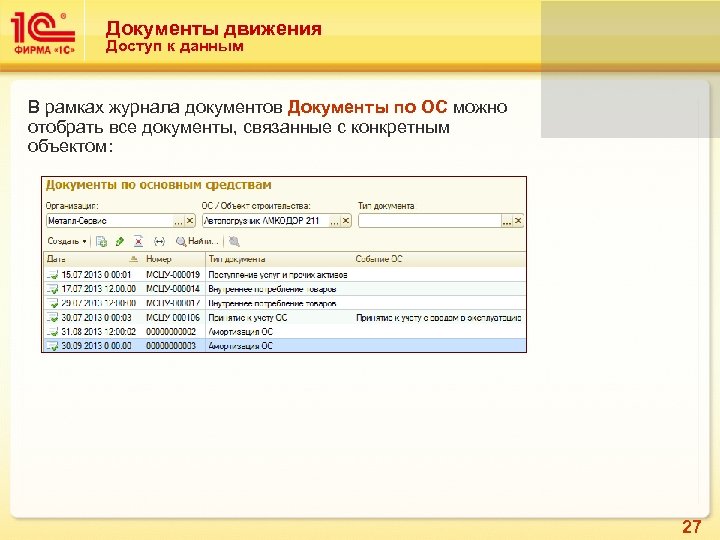Click the posted-document icon for 31.08.2013
This screenshot has height=540, width=720.
tap(52, 332)
